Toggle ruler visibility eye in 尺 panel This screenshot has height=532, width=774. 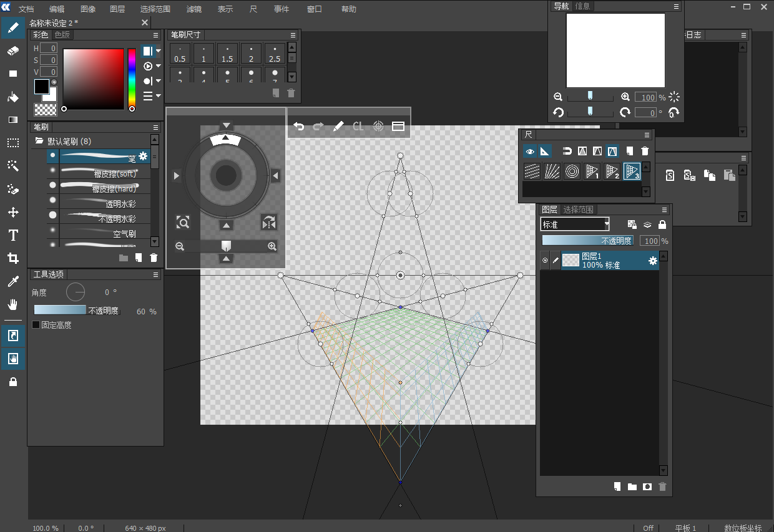pyautogui.click(x=530, y=151)
